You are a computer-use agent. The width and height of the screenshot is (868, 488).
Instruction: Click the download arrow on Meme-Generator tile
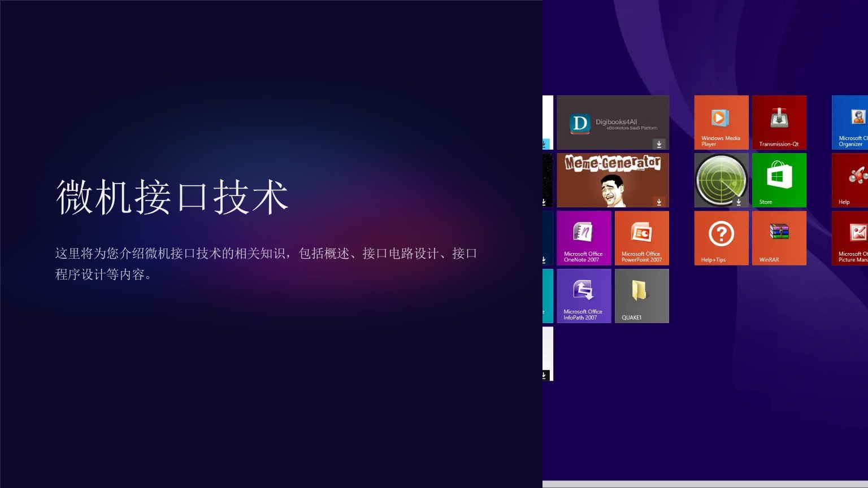pos(659,202)
